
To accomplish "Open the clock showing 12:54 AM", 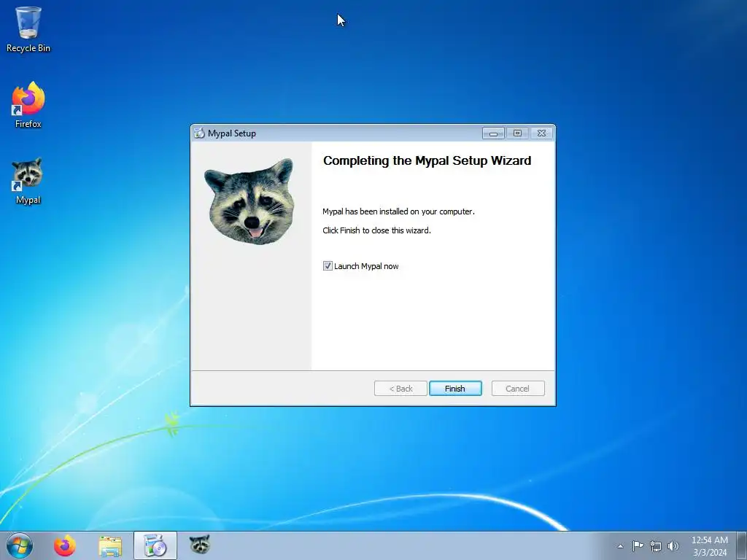I will click(709, 540).
